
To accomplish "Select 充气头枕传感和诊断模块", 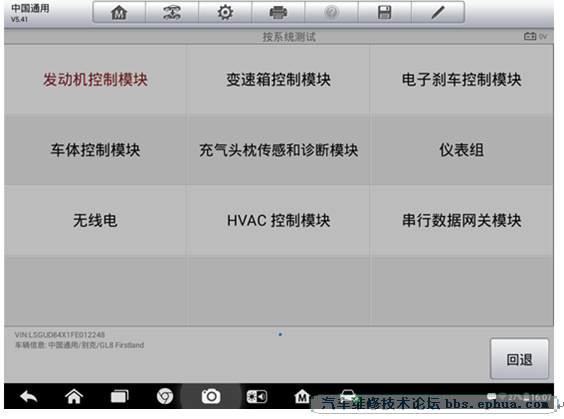I will 278,150.
